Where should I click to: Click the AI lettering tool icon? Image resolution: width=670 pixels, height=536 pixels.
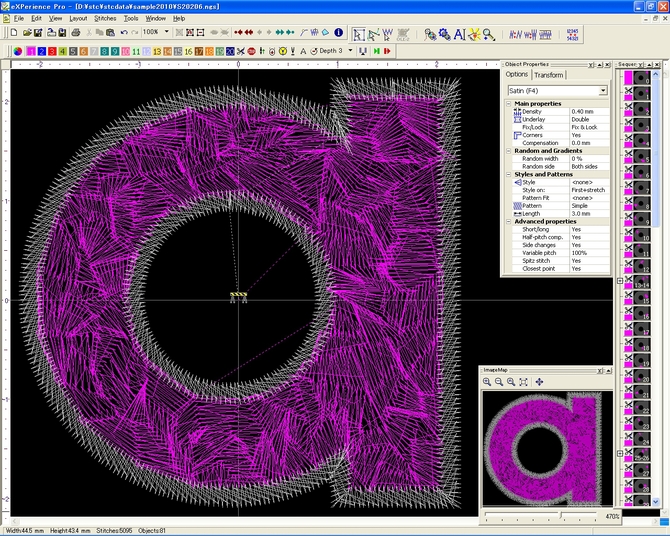tap(459, 35)
